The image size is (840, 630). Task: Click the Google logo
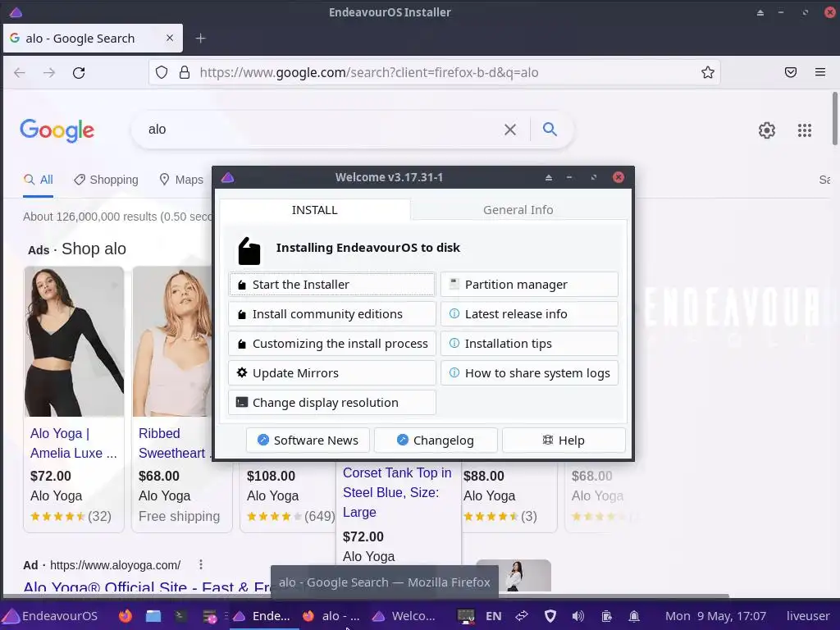click(57, 130)
